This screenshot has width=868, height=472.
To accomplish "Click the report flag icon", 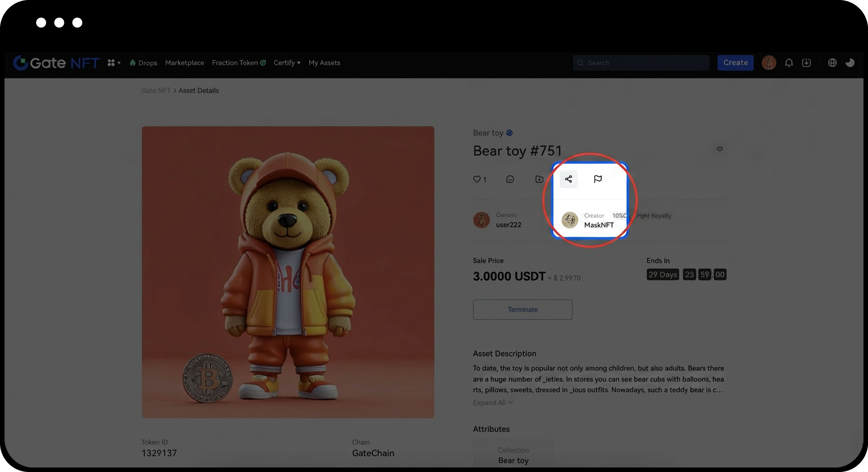I will (598, 179).
